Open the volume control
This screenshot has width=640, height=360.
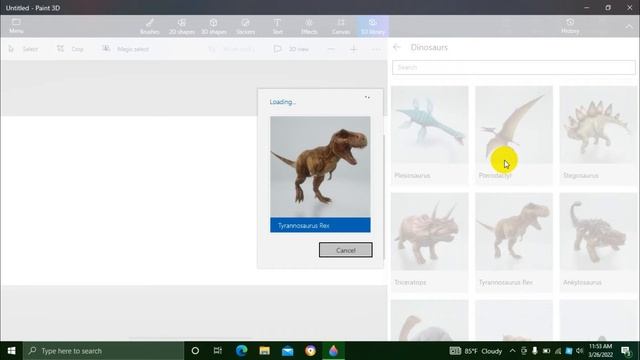(x=580, y=351)
